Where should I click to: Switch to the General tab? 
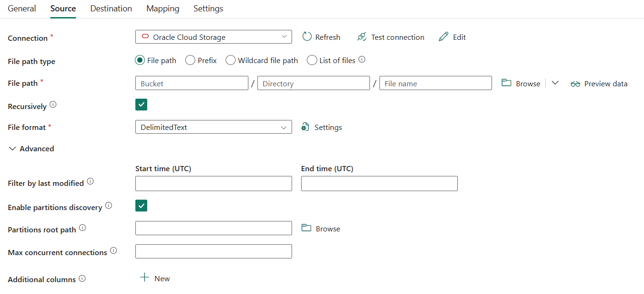coord(22,9)
